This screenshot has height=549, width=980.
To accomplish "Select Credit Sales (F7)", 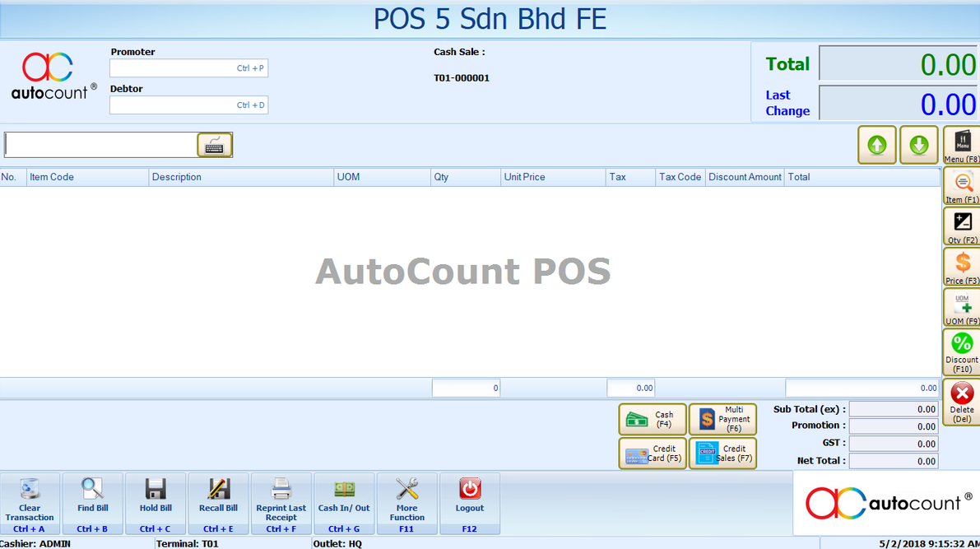I will [722, 454].
